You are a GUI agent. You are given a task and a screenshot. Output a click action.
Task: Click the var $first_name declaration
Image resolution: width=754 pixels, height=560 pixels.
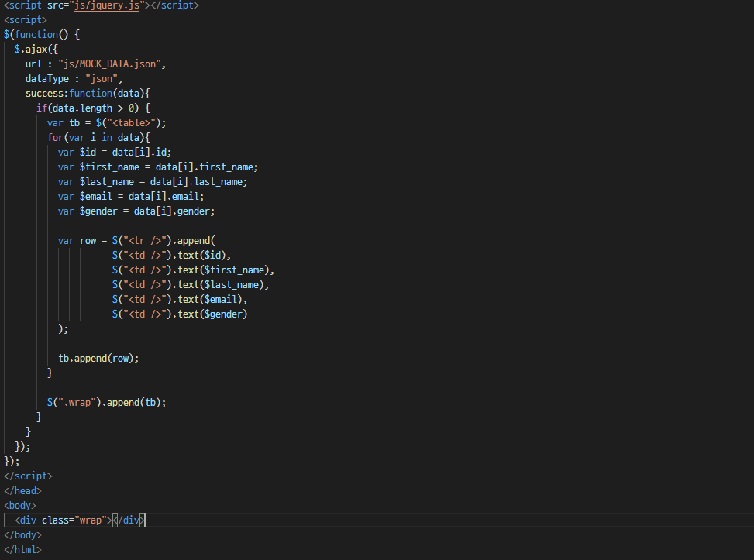[158, 167]
